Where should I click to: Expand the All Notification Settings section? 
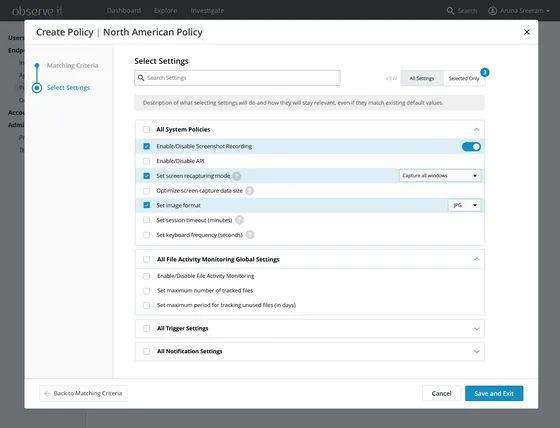coord(476,352)
